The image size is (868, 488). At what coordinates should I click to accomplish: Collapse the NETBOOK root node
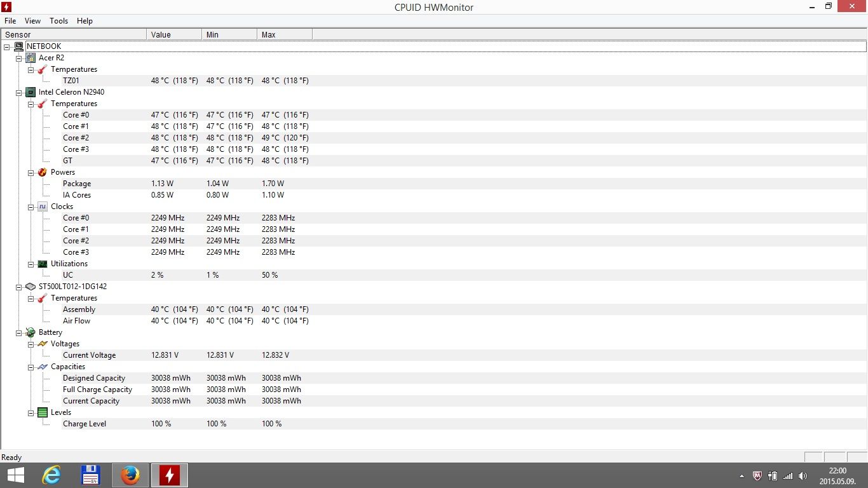(6, 46)
